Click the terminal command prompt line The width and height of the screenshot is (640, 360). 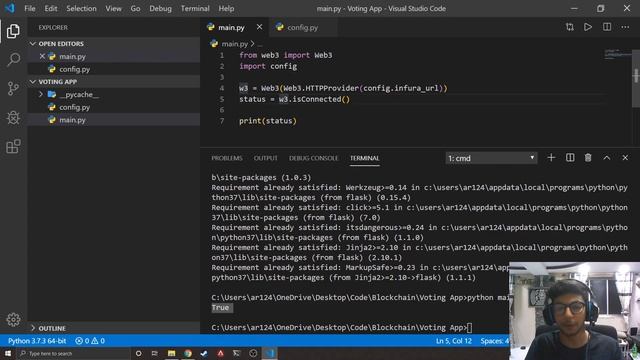point(341,327)
